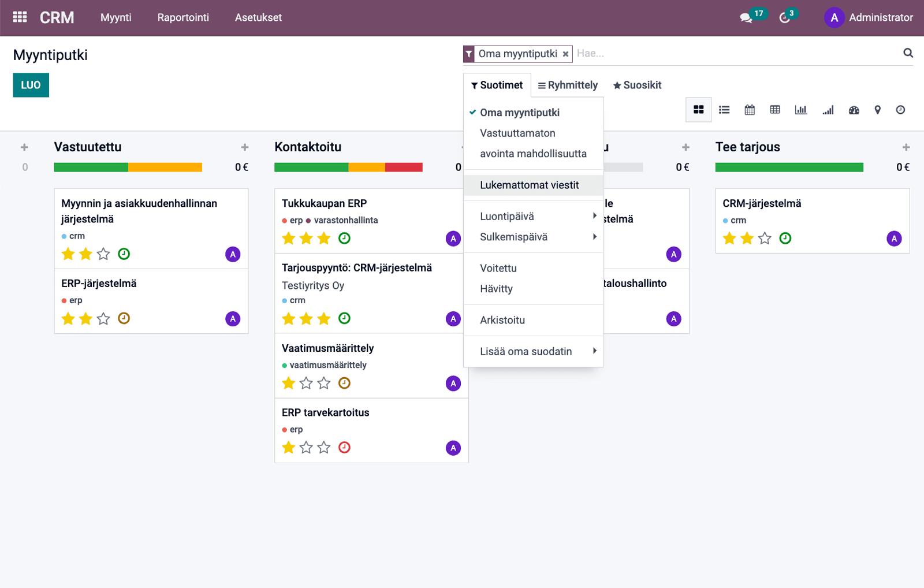This screenshot has height=588, width=924.
Task: Enable the Lukemattomat viestit filter
Action: pos(529,185)
